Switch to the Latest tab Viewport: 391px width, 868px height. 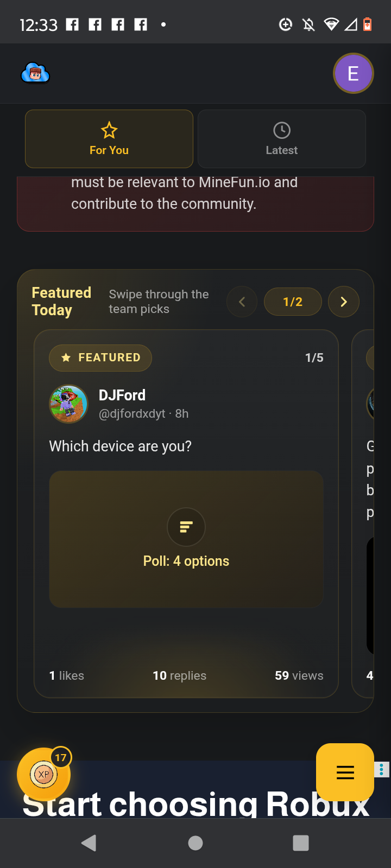pyautogui.click(x=282, y=139)
